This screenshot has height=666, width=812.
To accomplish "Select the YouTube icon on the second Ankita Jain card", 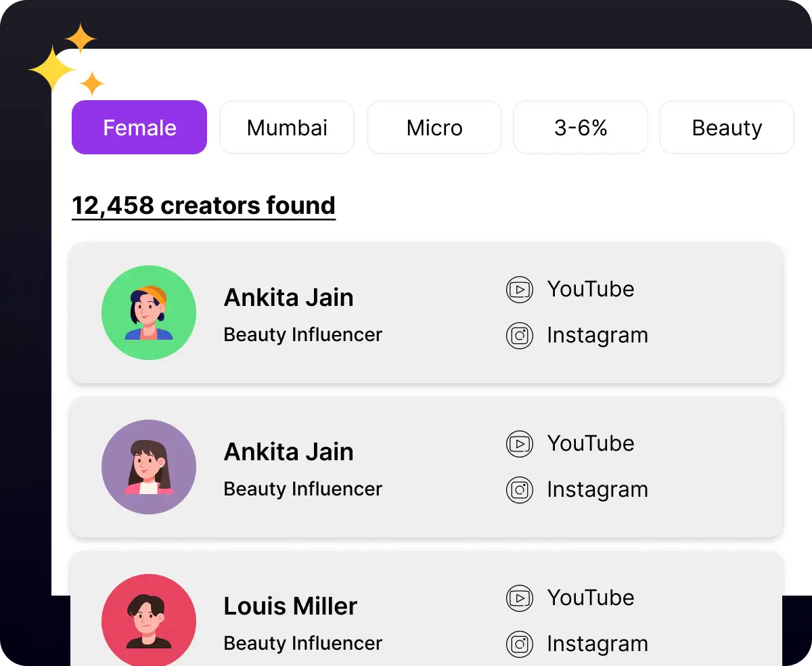I will [520, 443].
